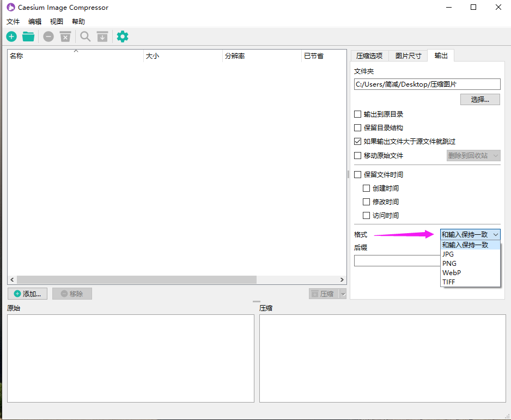Switch to the 压缩选项 tab
The width and height of the screenshot is (511, 420).
pyautogui.click(x=369, y=56)
